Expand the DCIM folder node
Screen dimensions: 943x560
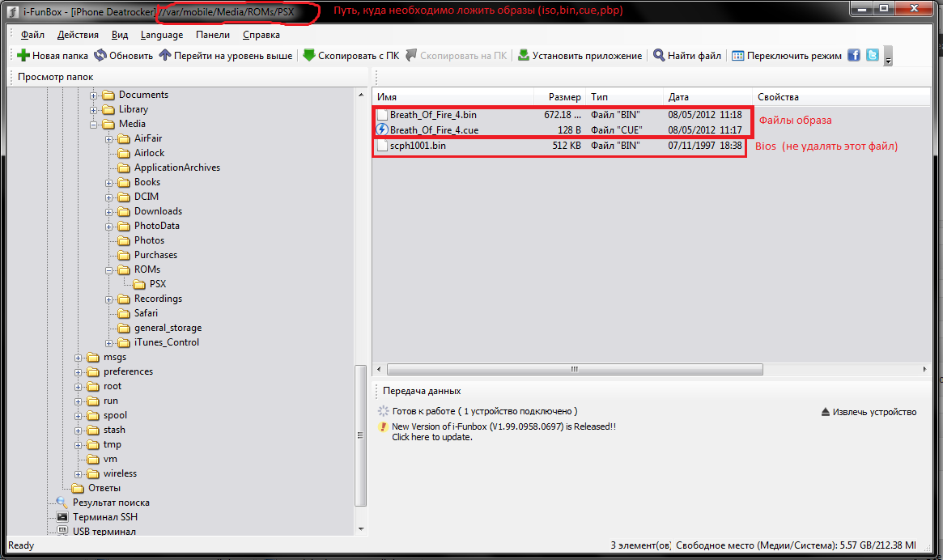pos(109,197)
